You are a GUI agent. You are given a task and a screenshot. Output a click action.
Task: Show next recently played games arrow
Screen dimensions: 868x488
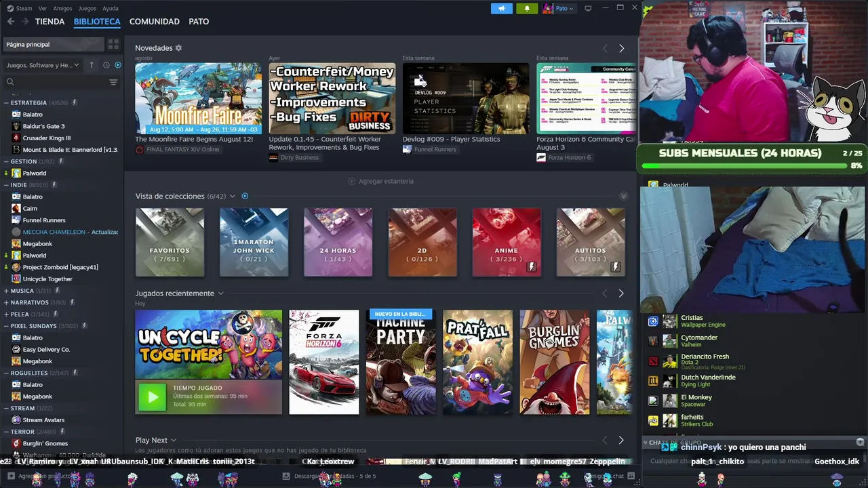coord(621,293)
